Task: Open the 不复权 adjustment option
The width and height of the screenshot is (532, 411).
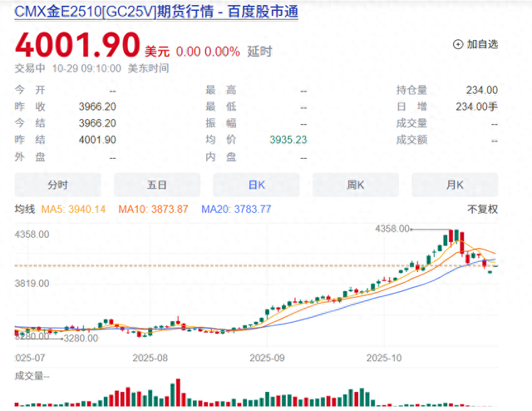Action: point(482,209)
